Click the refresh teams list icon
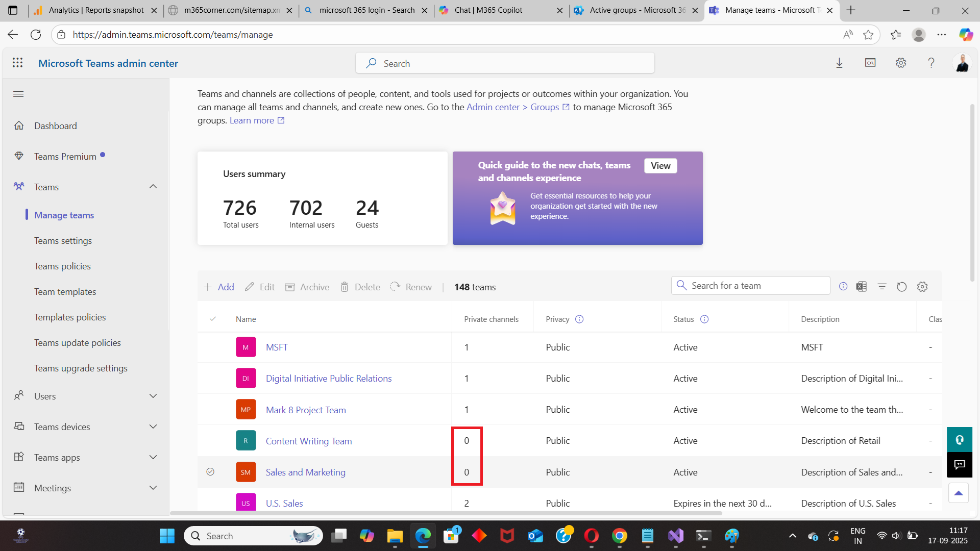 (901, 287)
